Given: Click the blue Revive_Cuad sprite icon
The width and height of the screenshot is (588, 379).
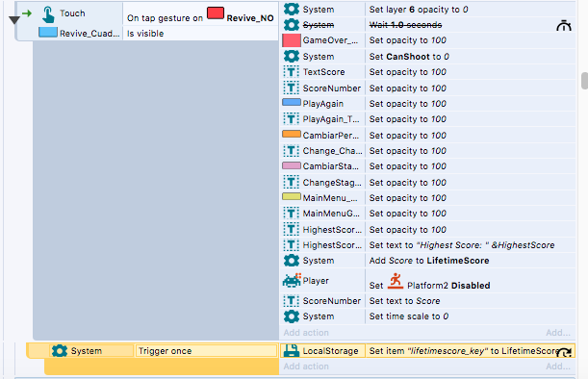Looking at the screenshot, I should [48, 33].
